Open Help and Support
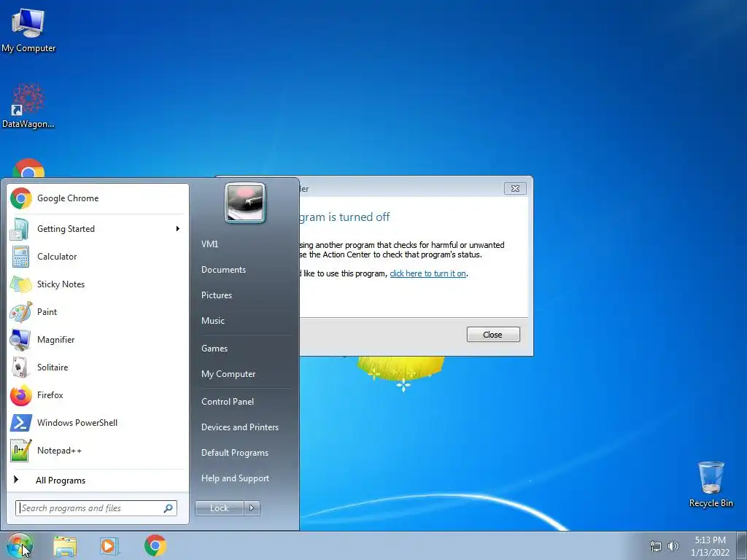Viewport: 747px width, 560px height. [235, 478]
